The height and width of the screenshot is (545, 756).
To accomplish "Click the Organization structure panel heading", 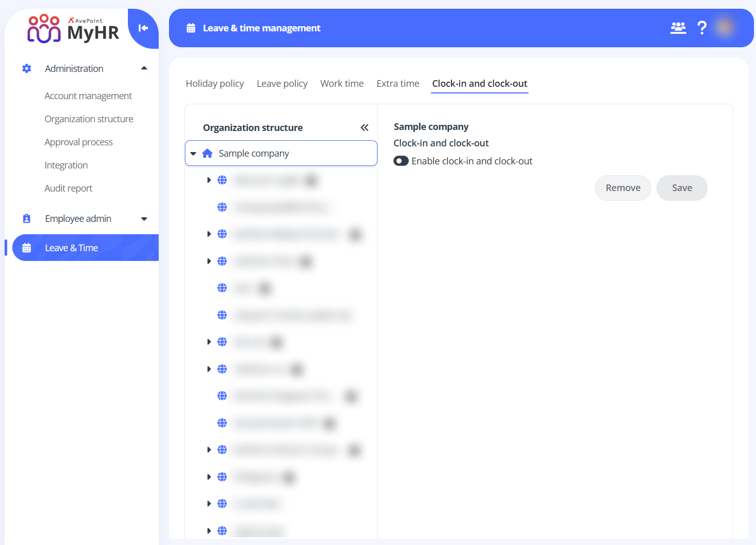I will (x=253, y=128).
